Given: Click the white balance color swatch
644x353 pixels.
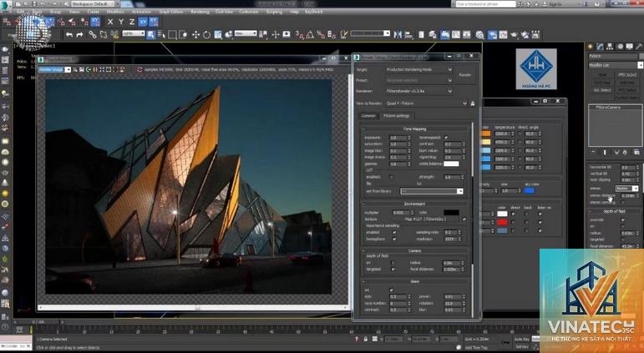Looking at the screenshot, I should point(451,164).
